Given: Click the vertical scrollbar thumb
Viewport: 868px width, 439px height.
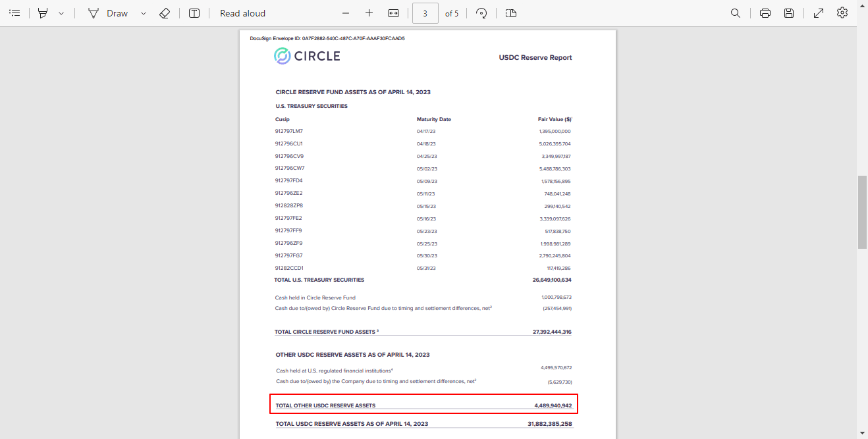Looking at the screenshot, I should coord(862,212).
